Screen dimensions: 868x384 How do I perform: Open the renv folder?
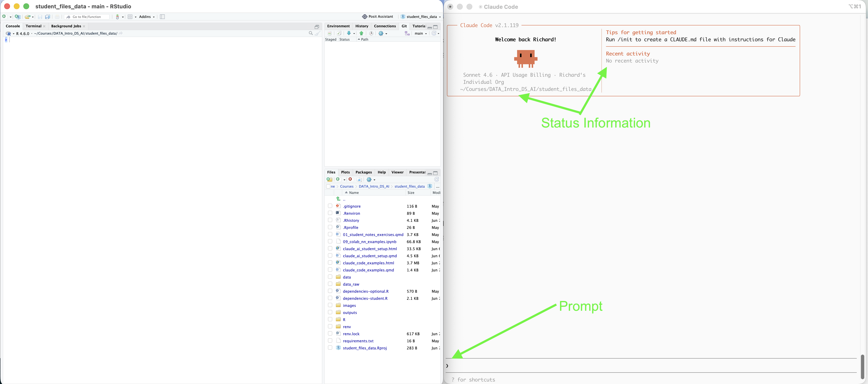click(x=347, y=327)
